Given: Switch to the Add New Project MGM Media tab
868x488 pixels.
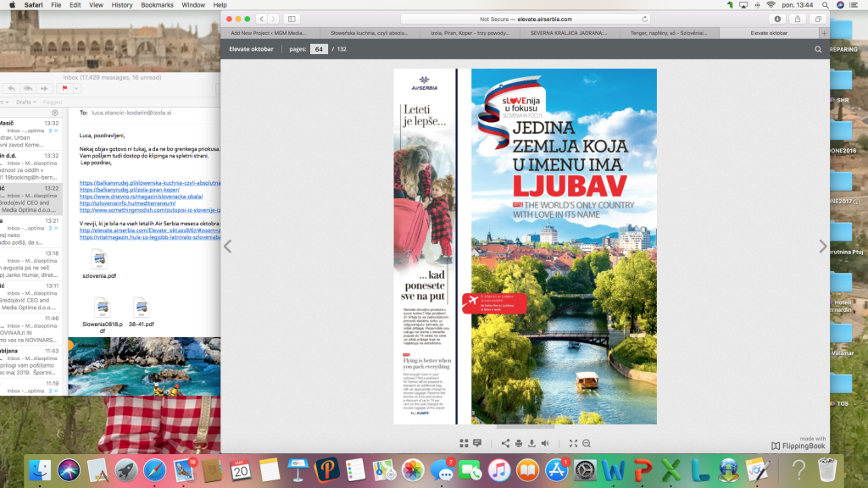Looking at the screenshot, I should point(268,33).
